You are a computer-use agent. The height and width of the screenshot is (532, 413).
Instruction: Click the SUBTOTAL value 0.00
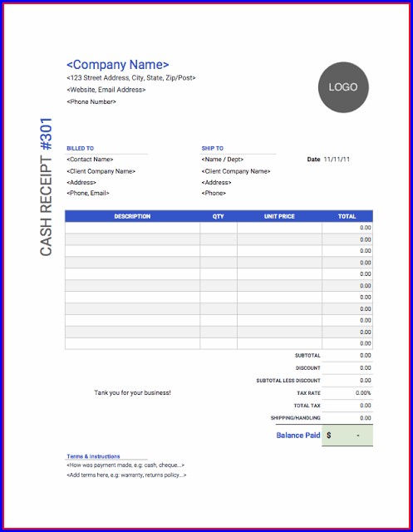tap(366, 355)
